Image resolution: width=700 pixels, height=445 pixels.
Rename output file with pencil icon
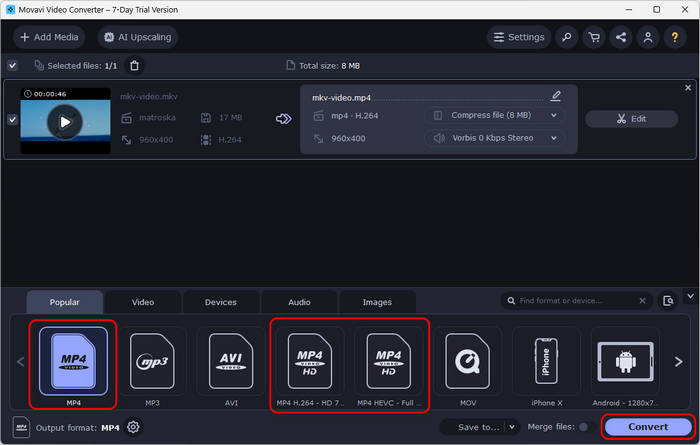(555, 96)
